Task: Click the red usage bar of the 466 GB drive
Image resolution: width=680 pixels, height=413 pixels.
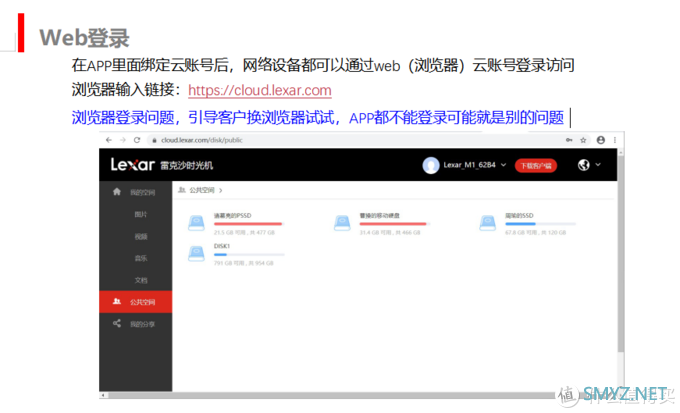Action: pyautogui.click(x=395, y=224)
